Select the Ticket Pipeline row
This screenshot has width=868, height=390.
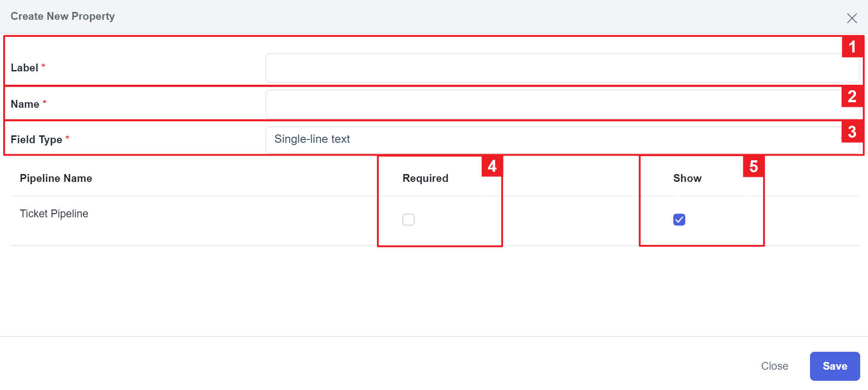point(54,214)
